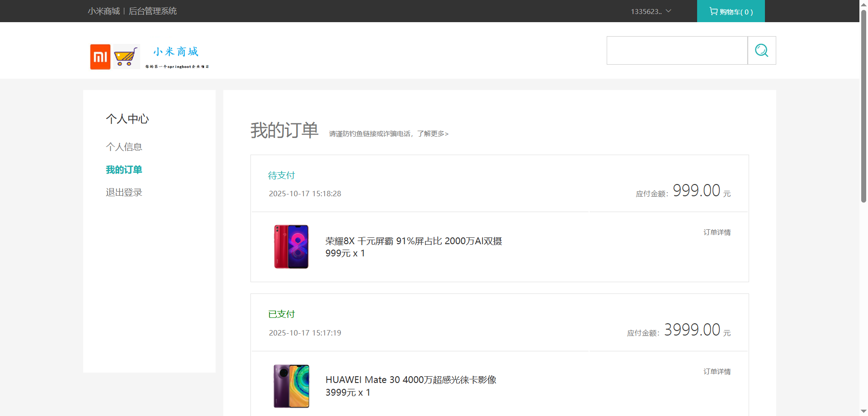The image size is (868, 416).
Task: Click the 我的订单 page heading
Action: pyautogui.click(x=284, y=130)
